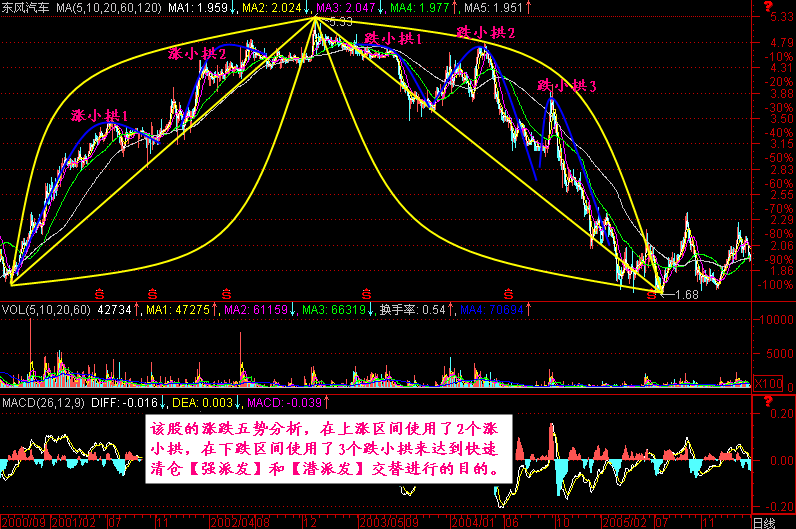
Task: Click the rightmost red S marker
Action: (509, 293)
